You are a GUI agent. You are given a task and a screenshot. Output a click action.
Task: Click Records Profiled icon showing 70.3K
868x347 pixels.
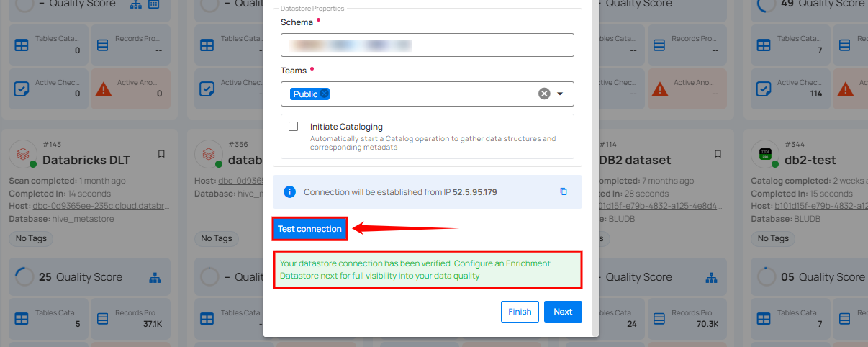(x=659, y=317)
